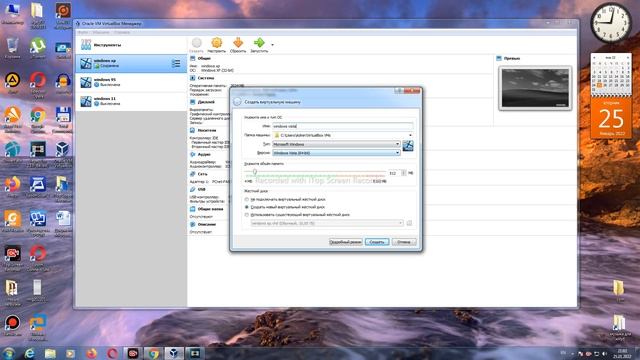
Task: Click the back arrow in dialog header
Action: tap(237, 102)
